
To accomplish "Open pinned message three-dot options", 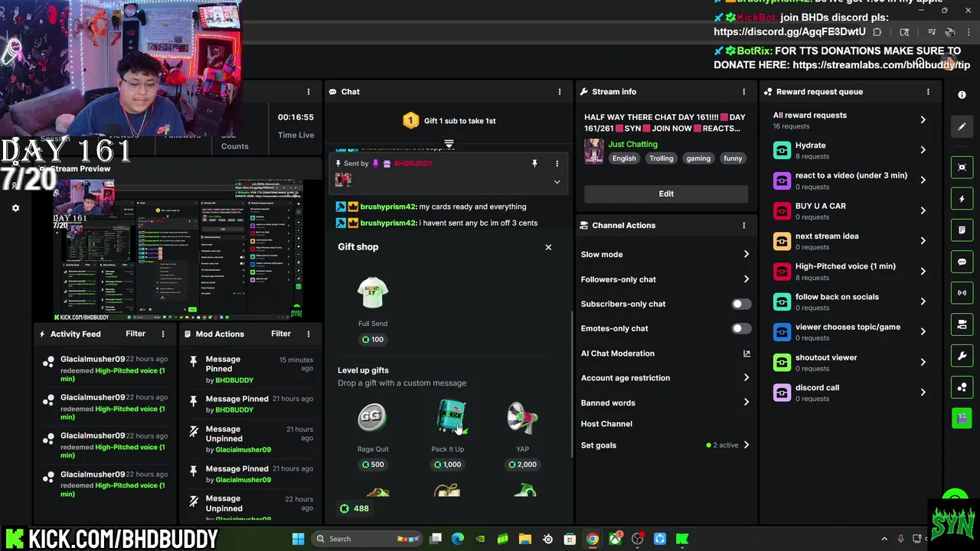I will click(557, 164).
